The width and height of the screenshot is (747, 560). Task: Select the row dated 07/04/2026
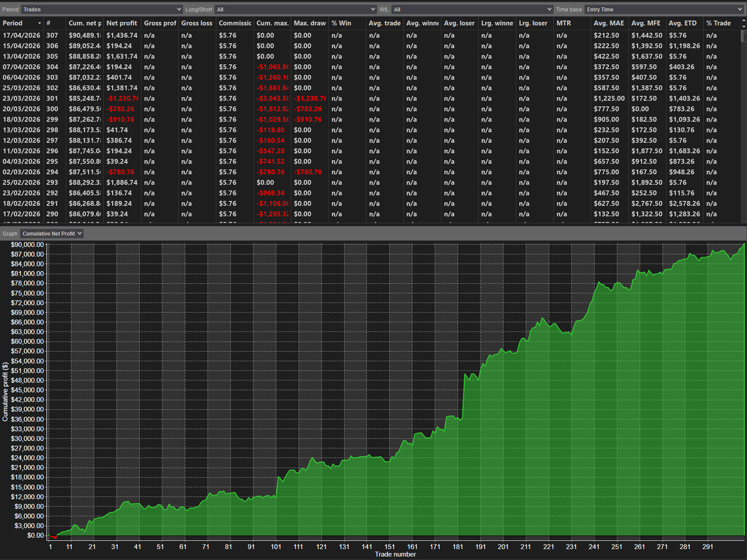(370, 67)
